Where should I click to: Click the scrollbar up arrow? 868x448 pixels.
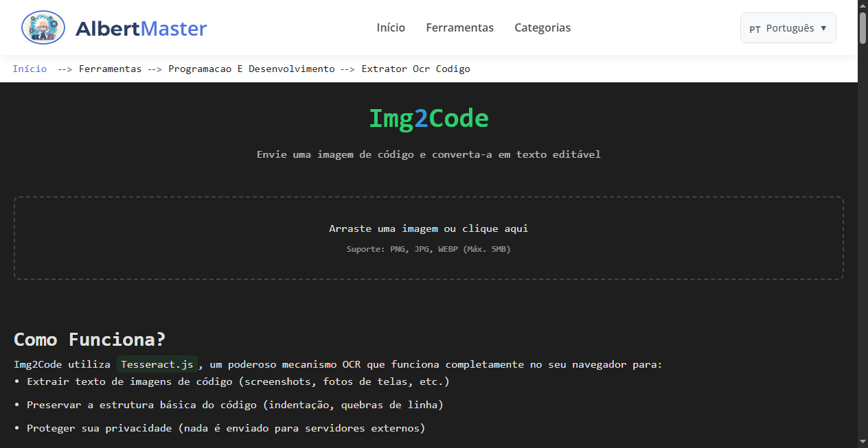863,5
